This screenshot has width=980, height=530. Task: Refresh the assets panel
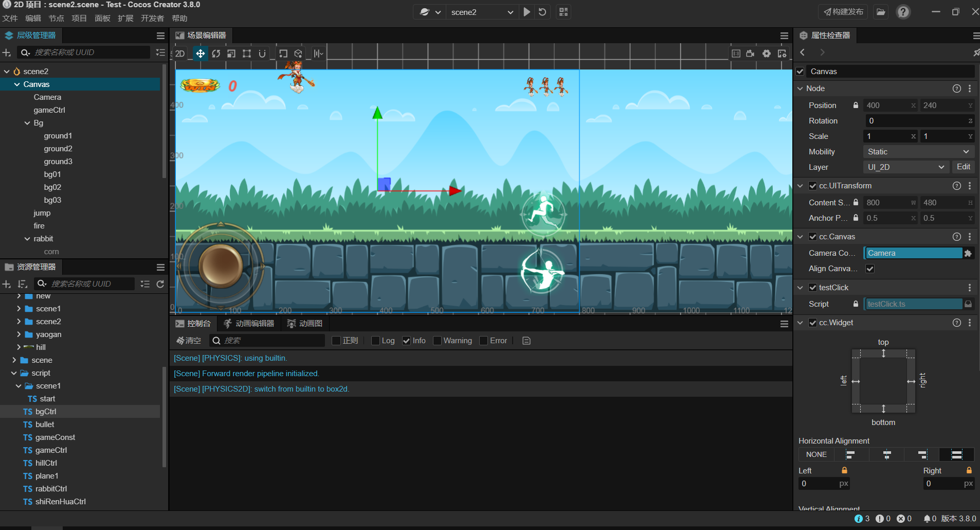coord(160,284)
